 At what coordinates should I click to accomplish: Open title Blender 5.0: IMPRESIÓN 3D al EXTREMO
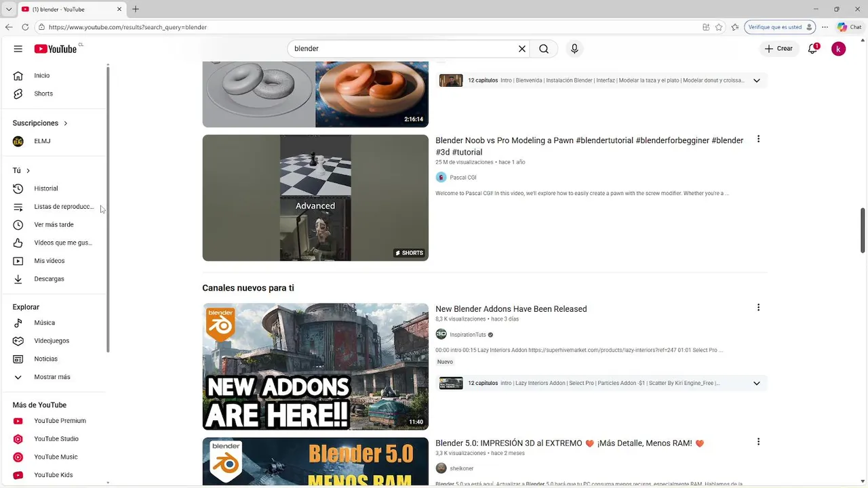click(x=570, y=443)
